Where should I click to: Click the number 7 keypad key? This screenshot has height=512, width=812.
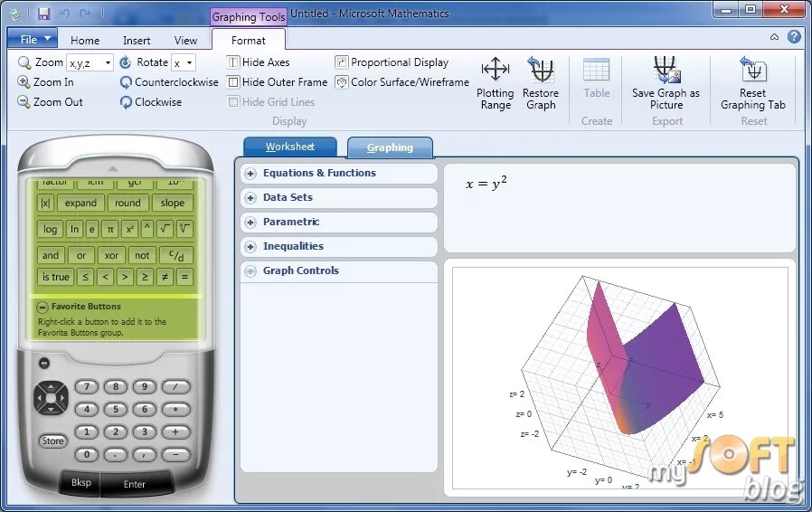87,386
